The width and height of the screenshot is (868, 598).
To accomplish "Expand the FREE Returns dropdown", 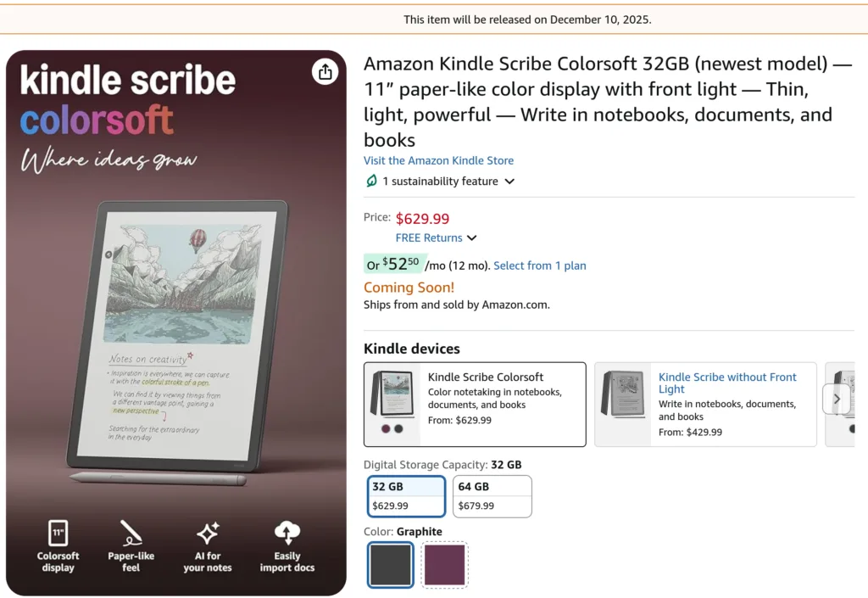I will 472,238.
